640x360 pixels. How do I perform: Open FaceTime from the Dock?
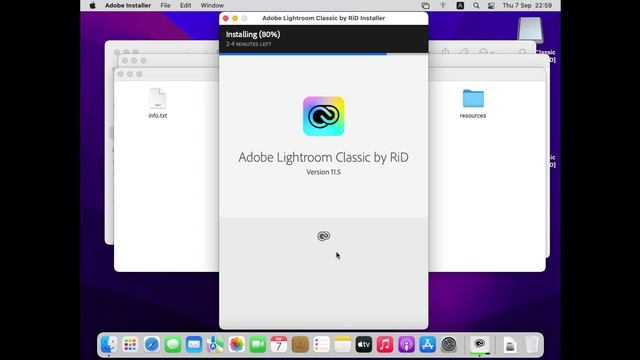[x=258, y=345]
